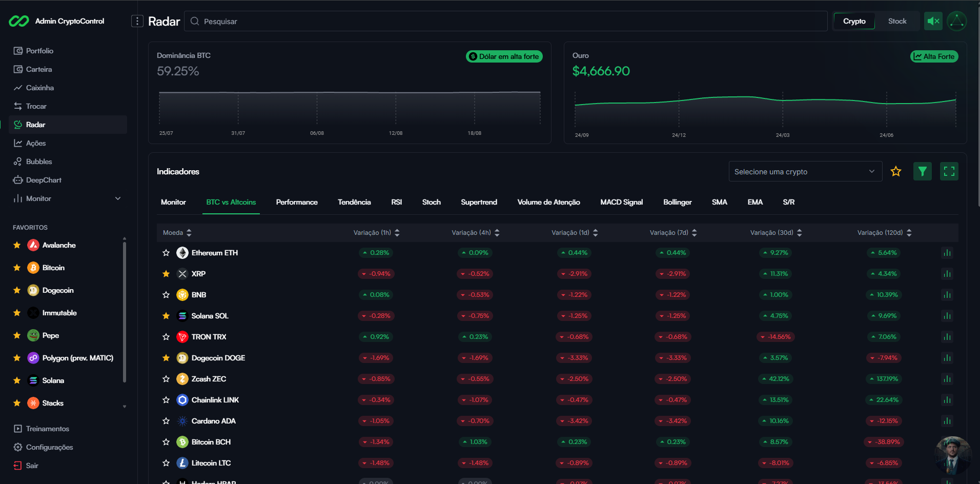Click the Ethereum logo in table
The height and width of the screenshot is (484, 980).
pyautogui.click(x=182, y=253)
